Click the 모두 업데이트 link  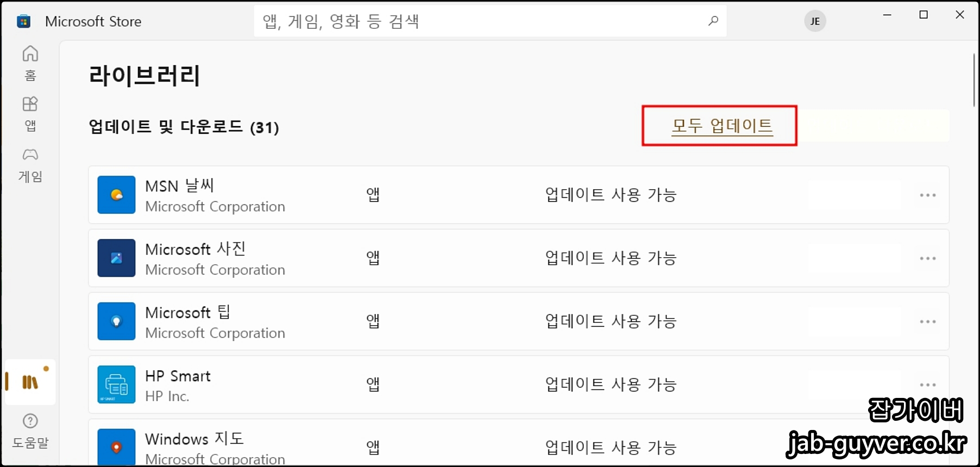point(721,126)
